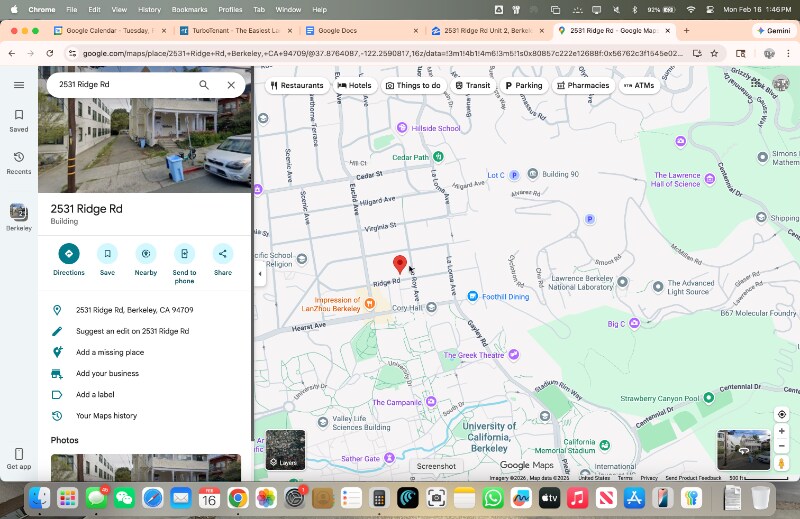Show your location with the target icon
The image size is (800, 519).
pos(782,414)
